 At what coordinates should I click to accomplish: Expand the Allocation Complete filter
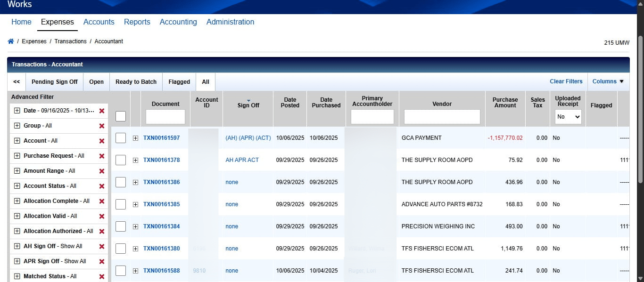(17, 201)
